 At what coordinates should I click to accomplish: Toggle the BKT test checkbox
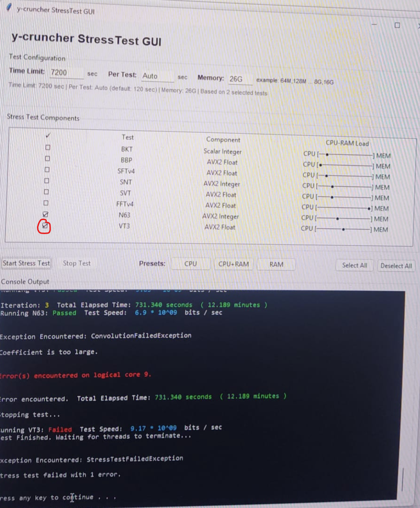(48, 147)
